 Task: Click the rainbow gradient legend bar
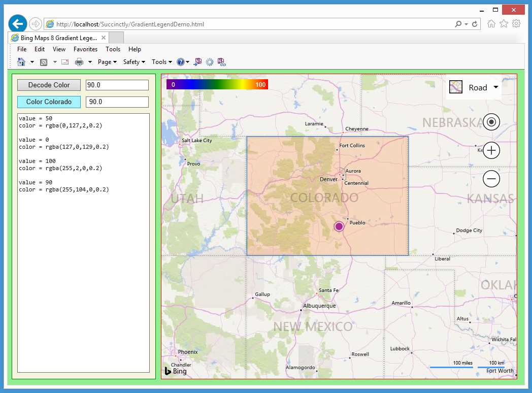click(x=217, y=84)
